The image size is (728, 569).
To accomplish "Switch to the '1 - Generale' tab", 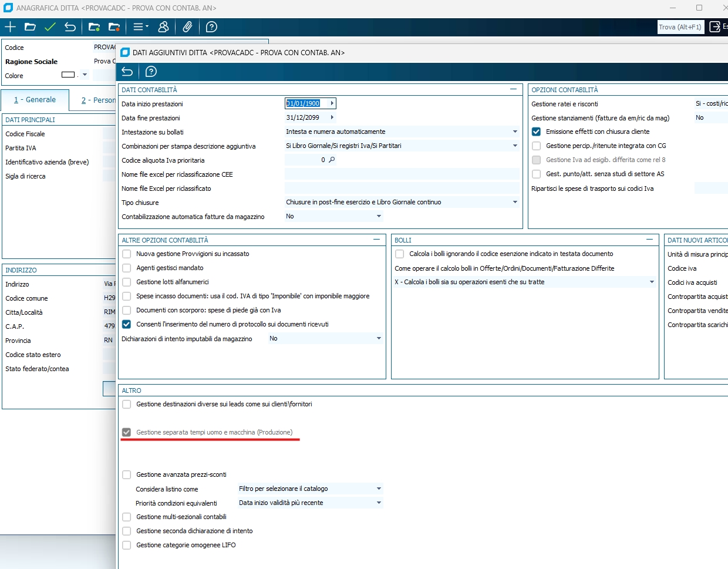I will (35, 100).
